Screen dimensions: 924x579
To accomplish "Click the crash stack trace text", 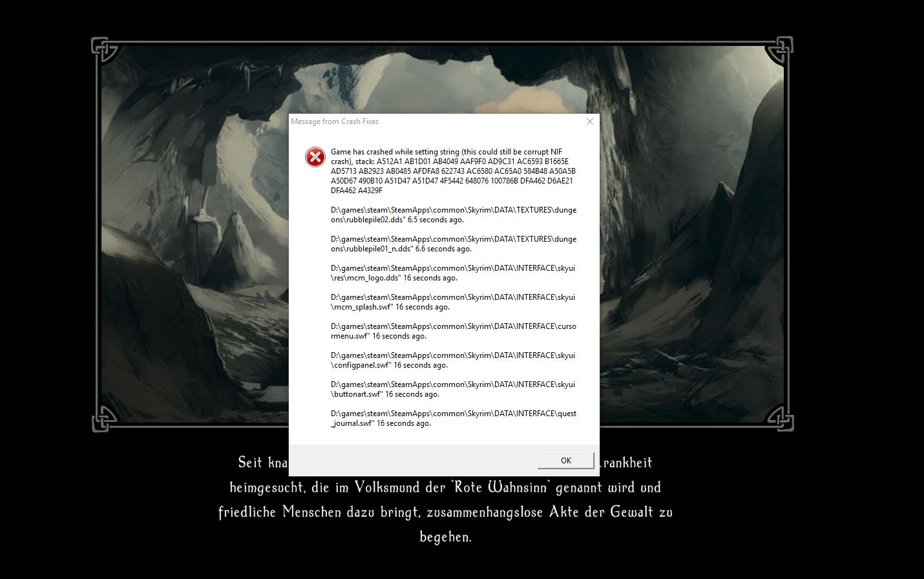I will [x=452, y=171].
